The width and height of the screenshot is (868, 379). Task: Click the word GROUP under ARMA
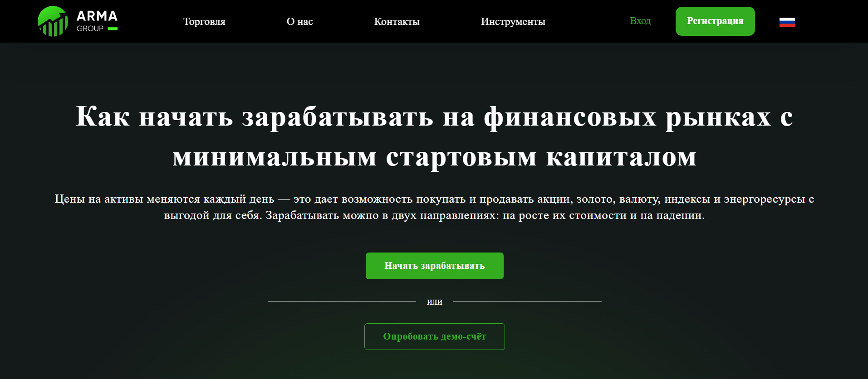90,29
